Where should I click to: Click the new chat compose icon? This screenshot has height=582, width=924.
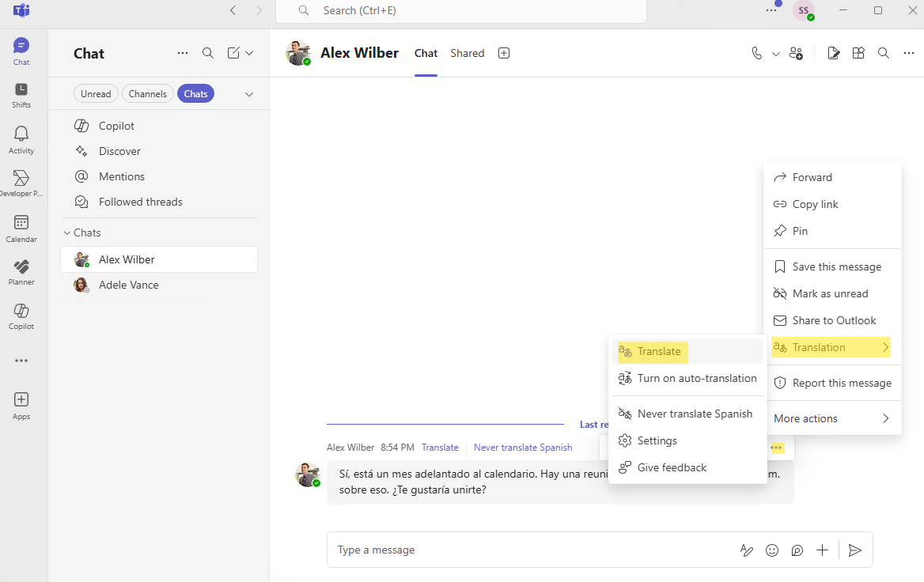pos(233,53)
